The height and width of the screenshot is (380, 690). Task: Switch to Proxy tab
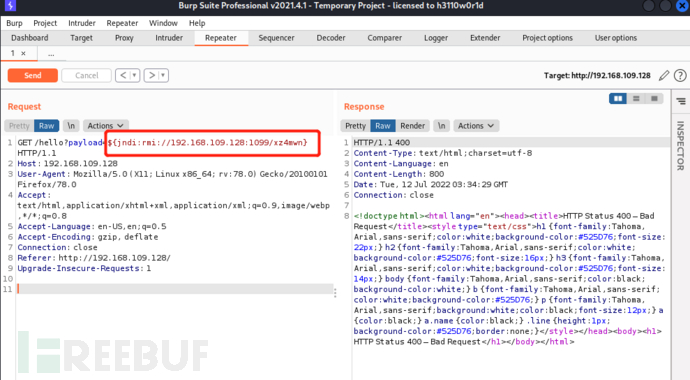coord(124,38)
